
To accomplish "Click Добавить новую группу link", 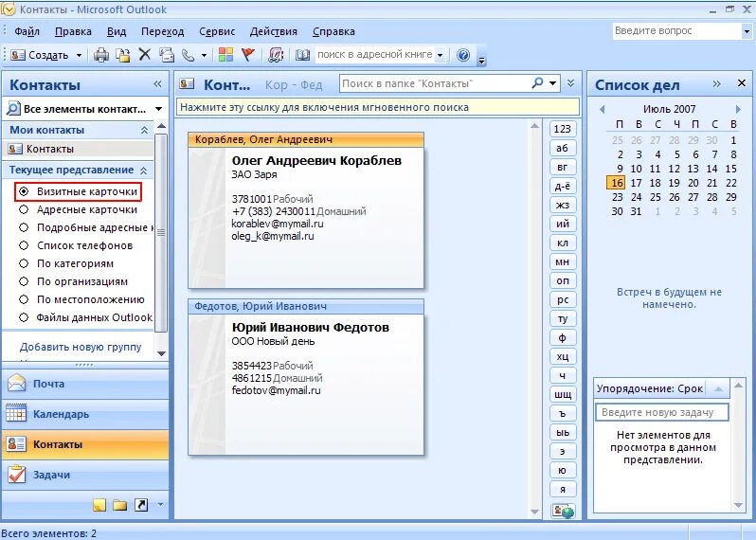I will (x=81, y=347).
